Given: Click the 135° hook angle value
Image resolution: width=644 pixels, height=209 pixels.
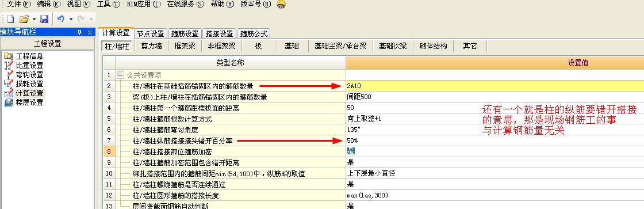Looking at the screenshot, I should [x=495, y=130].
